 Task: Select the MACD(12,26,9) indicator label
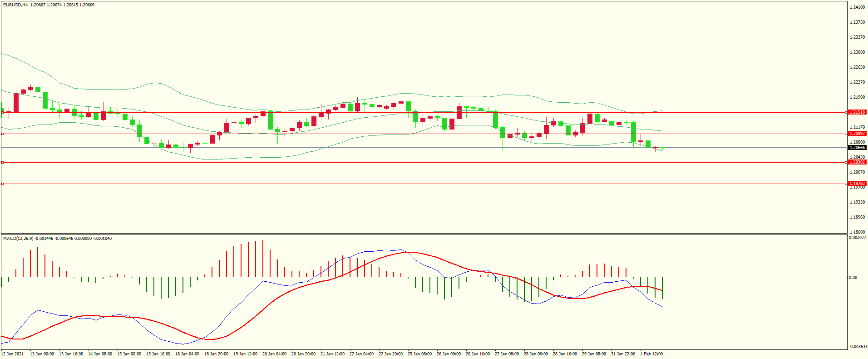[x=18, y=239]
